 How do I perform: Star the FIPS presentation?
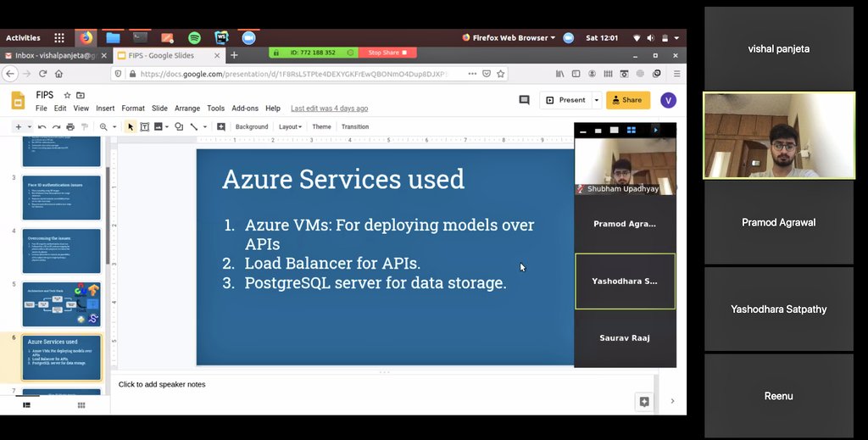point(67,95)
